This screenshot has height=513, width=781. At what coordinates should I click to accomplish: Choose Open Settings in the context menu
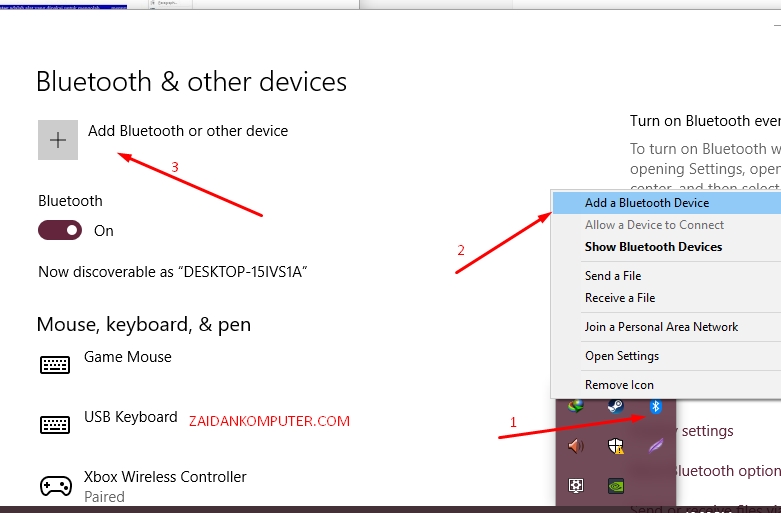[x=667, y=356]
